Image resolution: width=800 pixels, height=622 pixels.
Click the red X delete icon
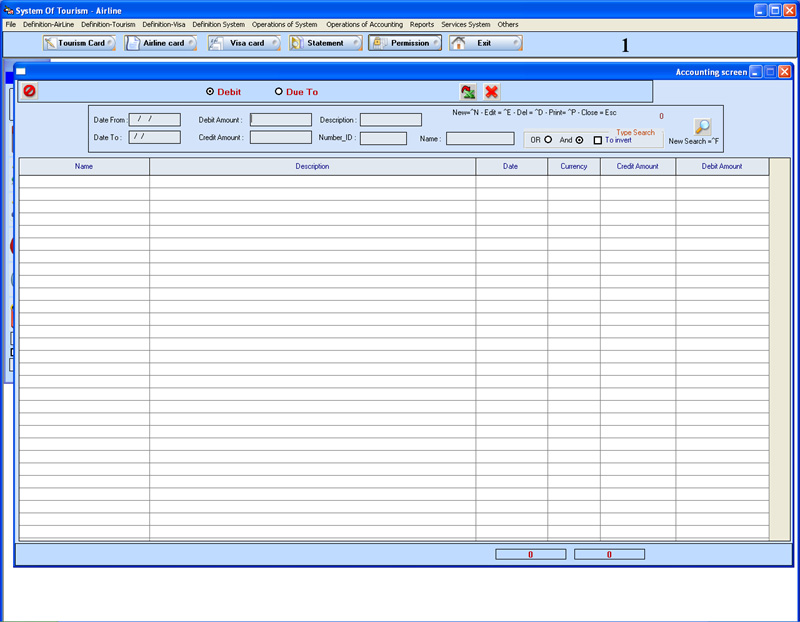coord(492,92)
